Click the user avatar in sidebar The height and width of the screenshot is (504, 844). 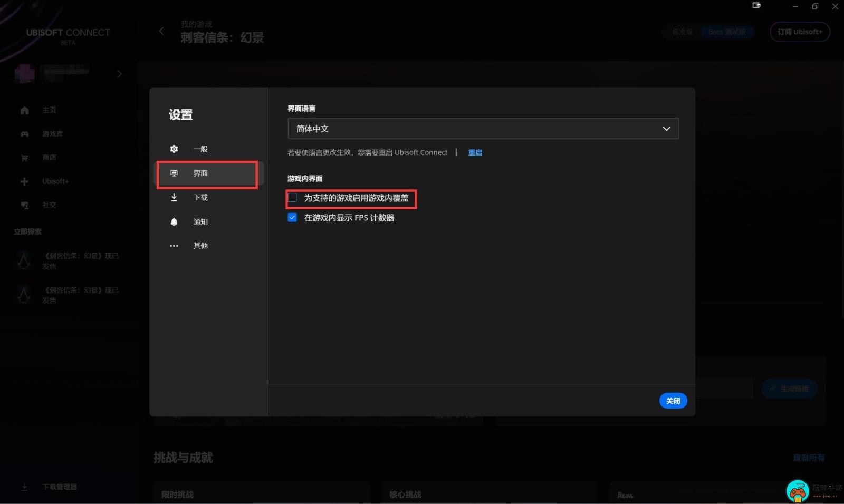click(25, 74)
